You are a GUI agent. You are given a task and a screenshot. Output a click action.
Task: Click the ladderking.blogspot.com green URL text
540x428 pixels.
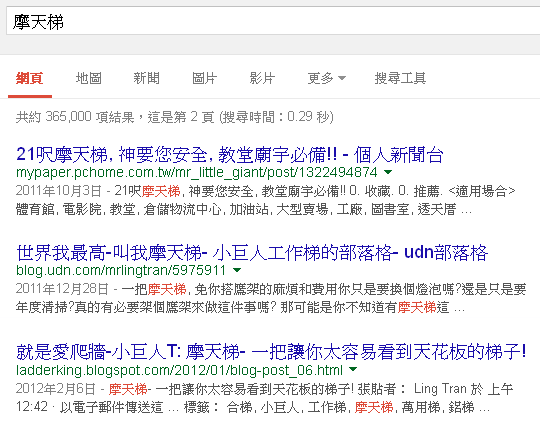[x=179, y=370]
